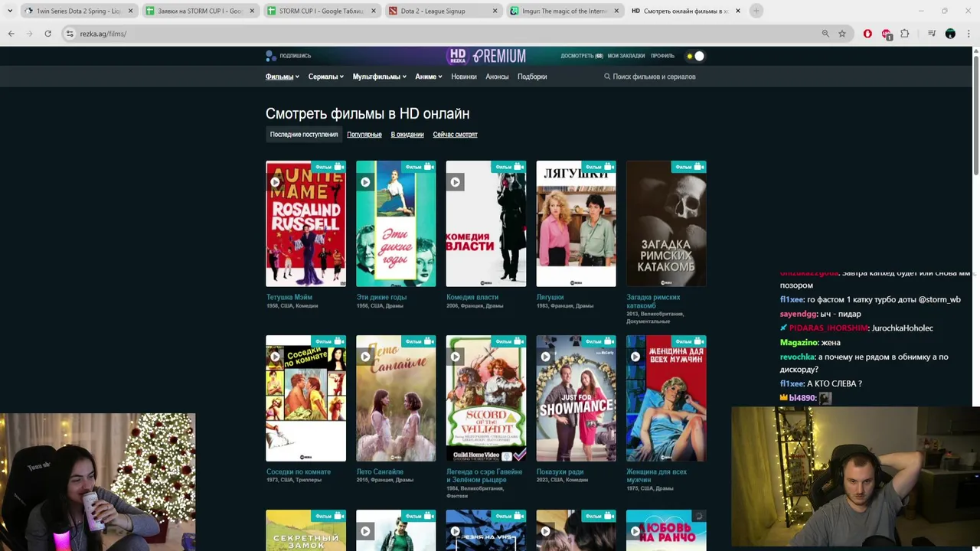This screenshot has height=551, width=980.
Task: Click play icon on Эти дикие годы poster
Action: pyautogui.click(x=365, y=182)
